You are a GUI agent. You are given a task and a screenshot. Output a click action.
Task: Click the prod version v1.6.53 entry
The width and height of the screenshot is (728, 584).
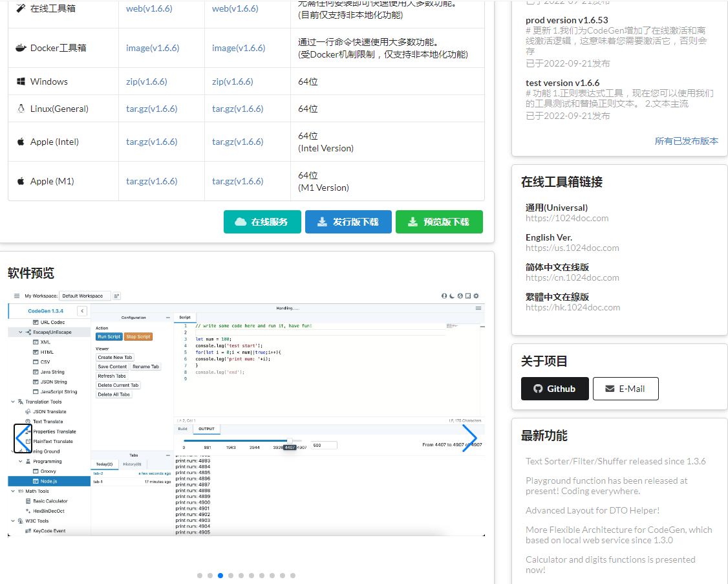point(567,20)
